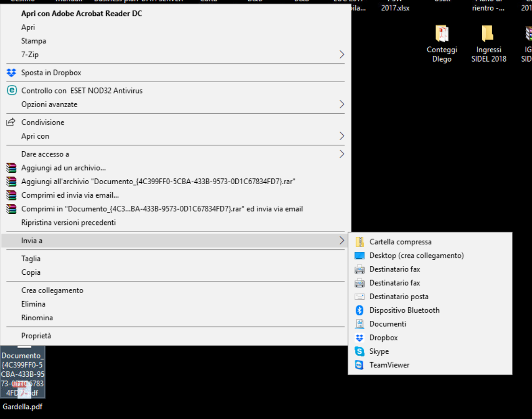Select Copia in the context menu
This screenshot has height=419, width=532.
(176, 272)
